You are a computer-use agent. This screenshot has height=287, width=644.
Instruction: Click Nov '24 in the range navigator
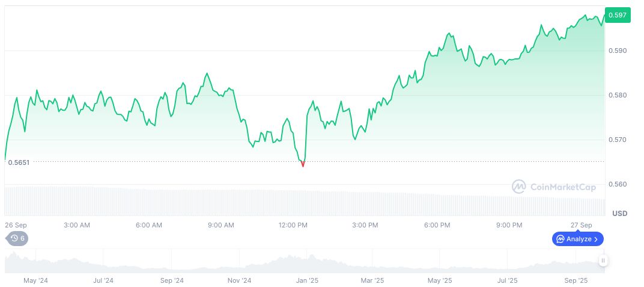(239, 280)
